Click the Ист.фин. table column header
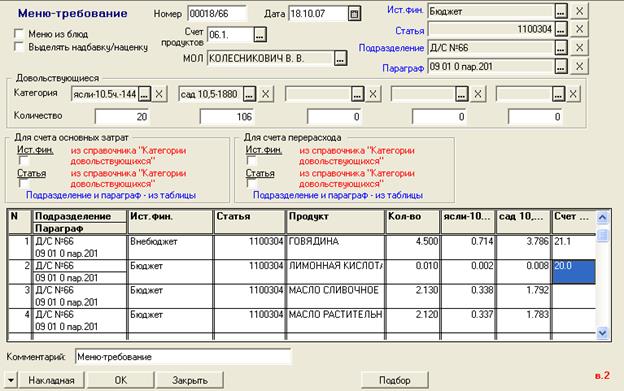The height and width of the screenshot is (391, 624). point(170,222)
